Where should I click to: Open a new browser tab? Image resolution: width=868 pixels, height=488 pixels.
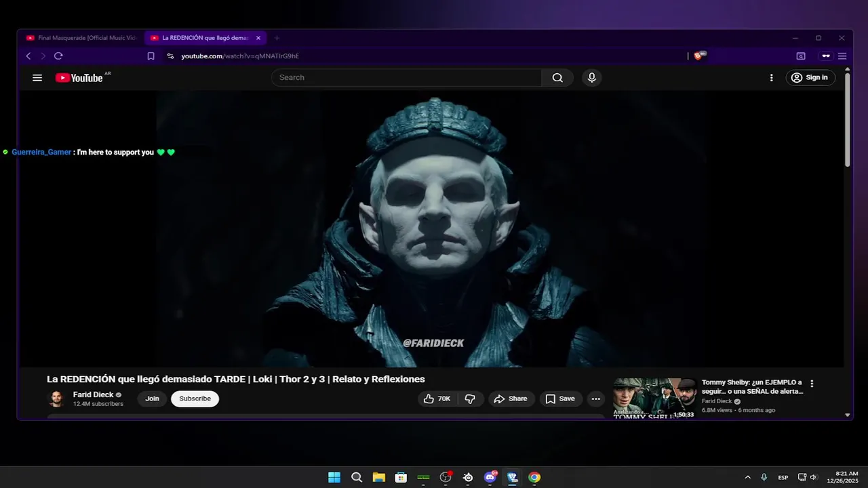[x=277, y=38]
